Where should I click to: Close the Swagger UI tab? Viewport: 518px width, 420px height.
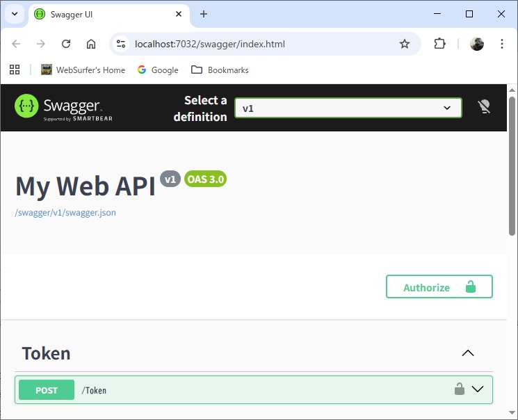[x=179, y=14]
